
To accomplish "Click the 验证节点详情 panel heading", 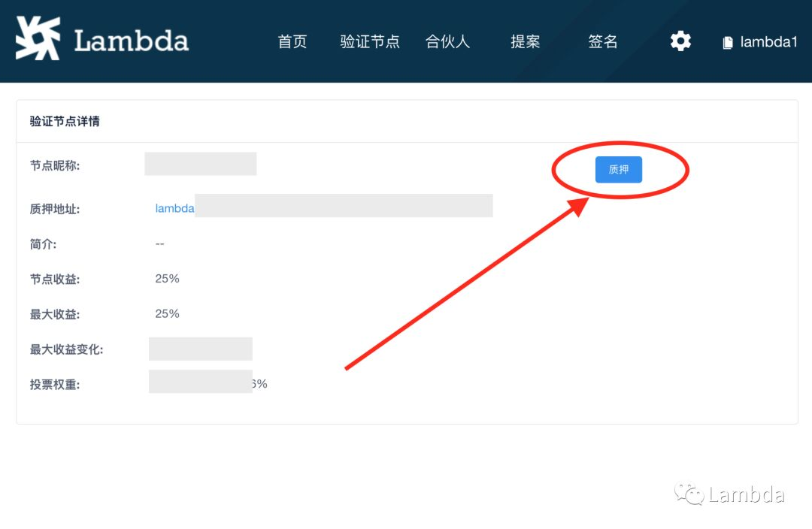I will click(x=65, y=121).
